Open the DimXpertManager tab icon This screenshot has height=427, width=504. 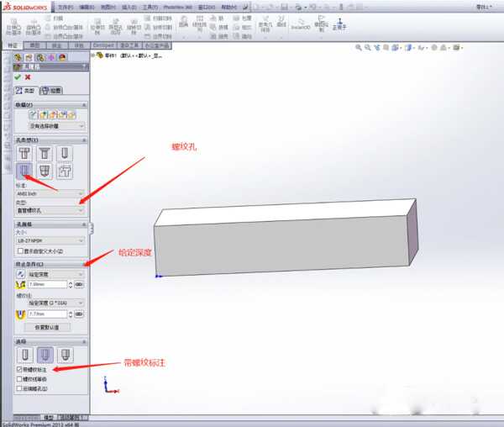point(51,57)
